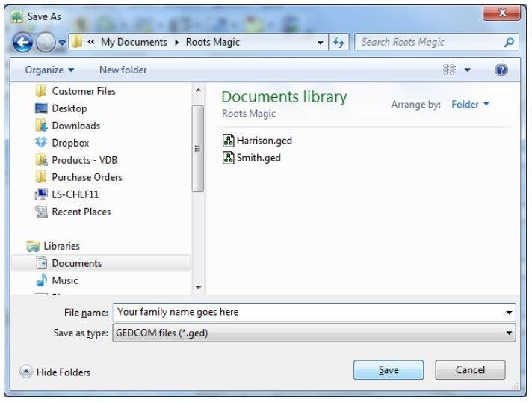Click the Save button

click(x=389, y=370)
